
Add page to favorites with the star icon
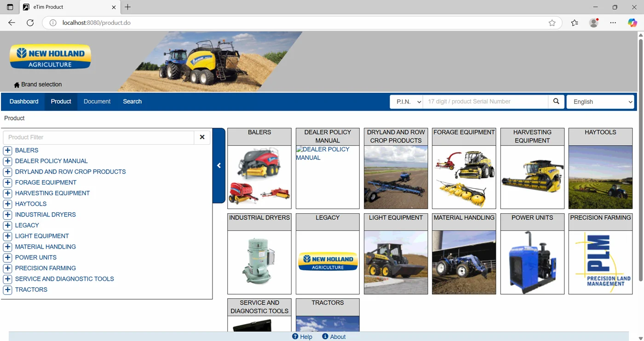[x=552, y=23]
